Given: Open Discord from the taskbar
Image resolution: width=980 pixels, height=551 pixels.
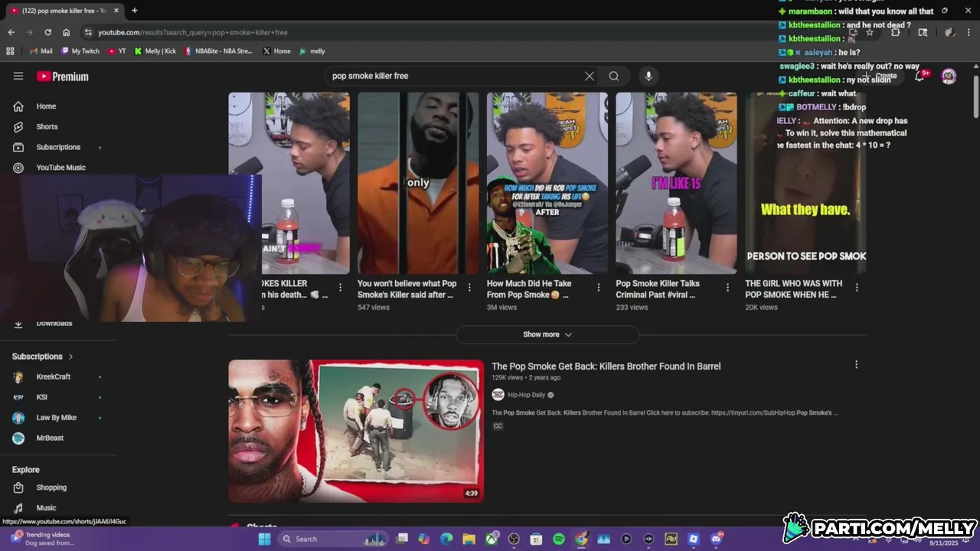Looking at the screenshot, I should 717,539.
